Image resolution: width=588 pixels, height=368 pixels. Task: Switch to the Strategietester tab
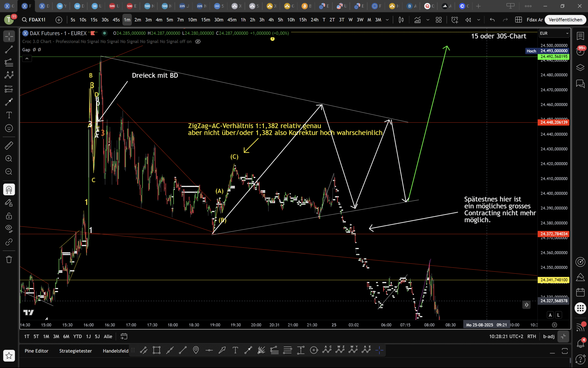75,351
